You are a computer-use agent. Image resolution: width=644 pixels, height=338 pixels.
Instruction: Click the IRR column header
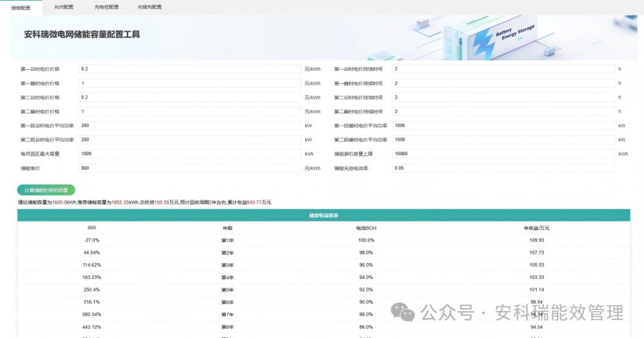coord(91,228)
